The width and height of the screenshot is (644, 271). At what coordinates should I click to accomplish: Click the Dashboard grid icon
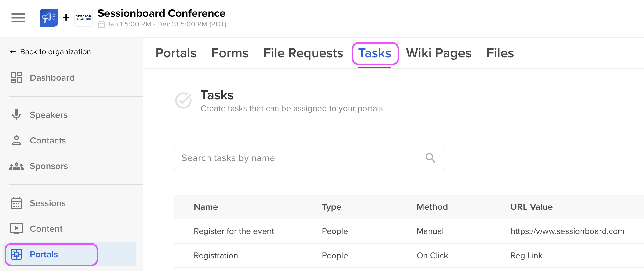pyautogui.click(x=16, y=78)
